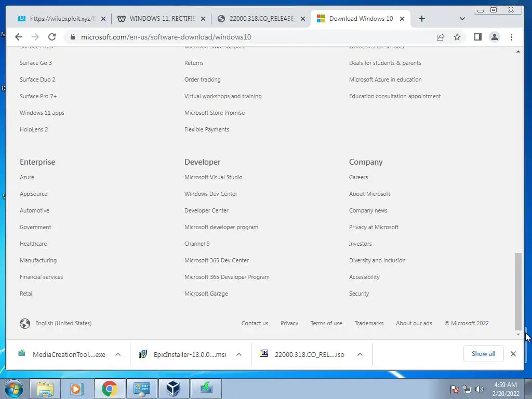532x399 pixels.
Task: Click Deals for students & parents link
Action: click(x=385, y=63)
